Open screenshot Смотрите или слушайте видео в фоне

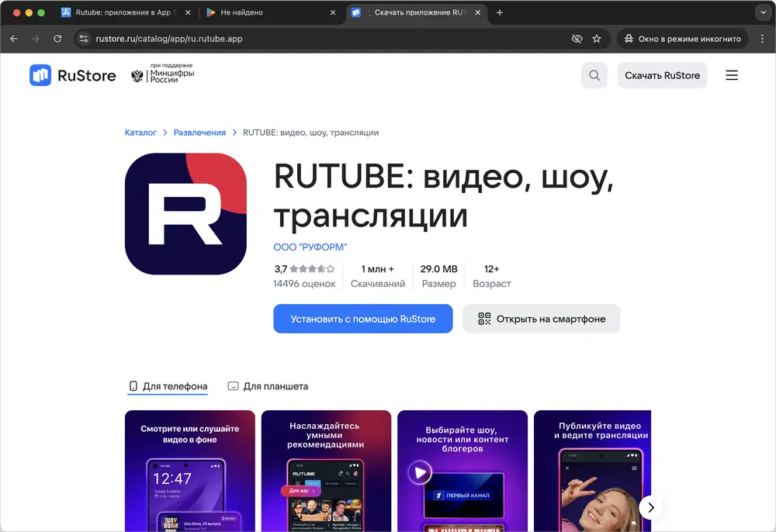(190, 471)
